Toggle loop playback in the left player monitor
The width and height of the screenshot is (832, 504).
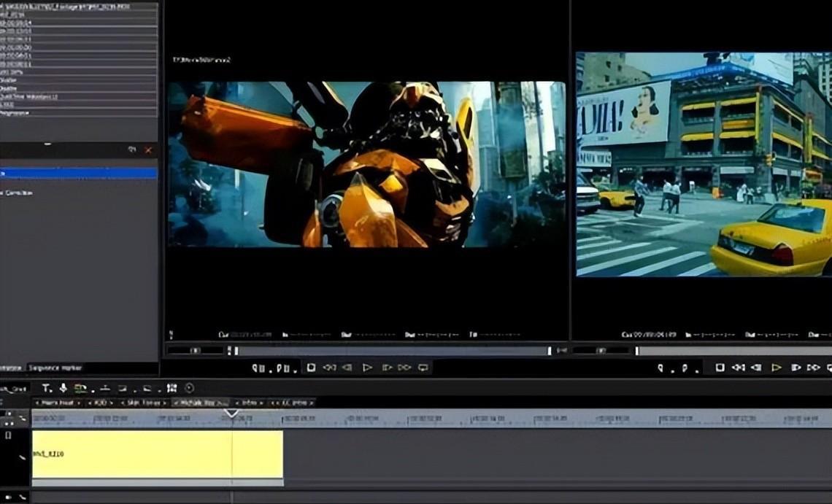click(x=423, y=367)
